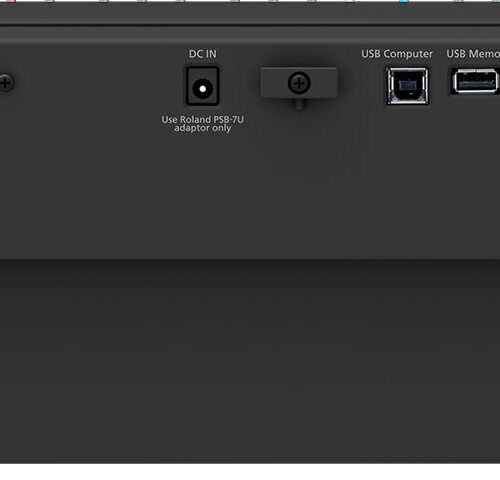The width and height of the screenshot is (500, 480).
Task: Click the cord hook's Phillips screw
Action: click(x=299, y=83)
